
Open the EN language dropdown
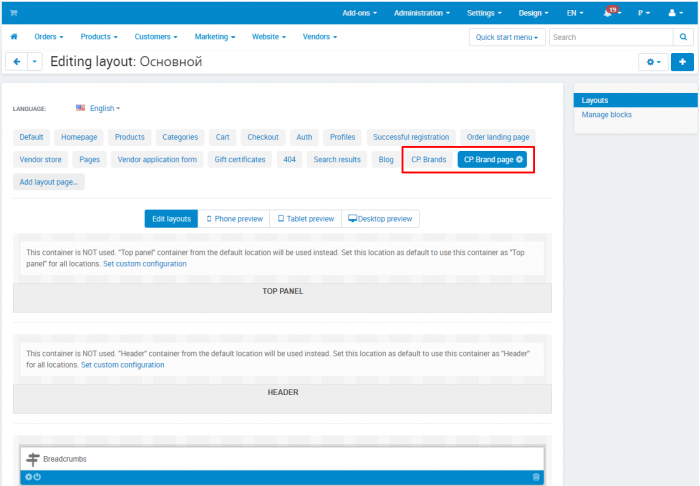coord(575,13)
